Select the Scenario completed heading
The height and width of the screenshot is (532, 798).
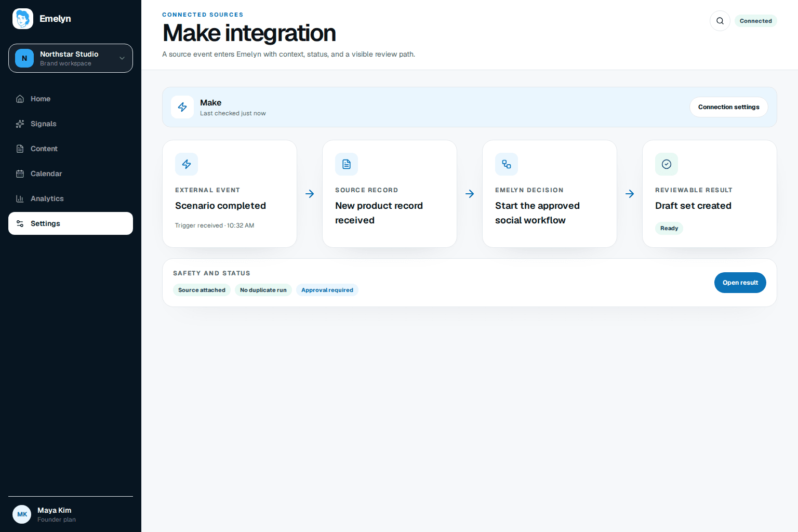click(220, 206)
